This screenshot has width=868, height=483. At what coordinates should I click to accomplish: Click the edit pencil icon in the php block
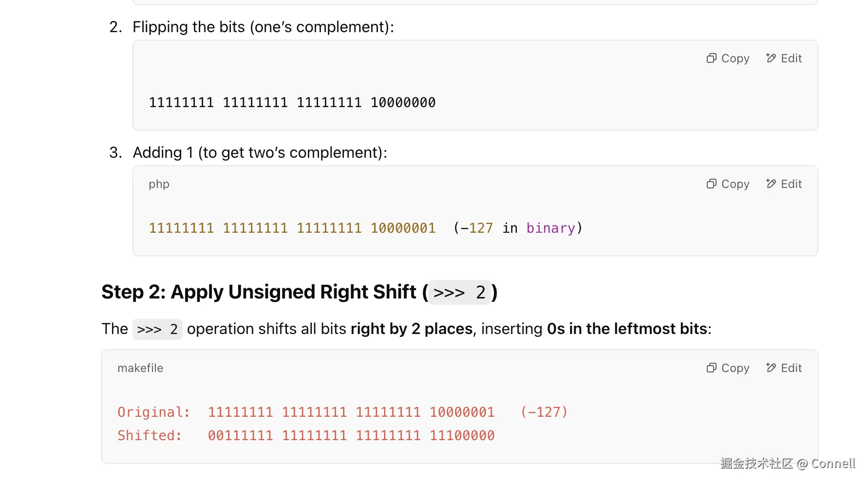click(771, 184)
